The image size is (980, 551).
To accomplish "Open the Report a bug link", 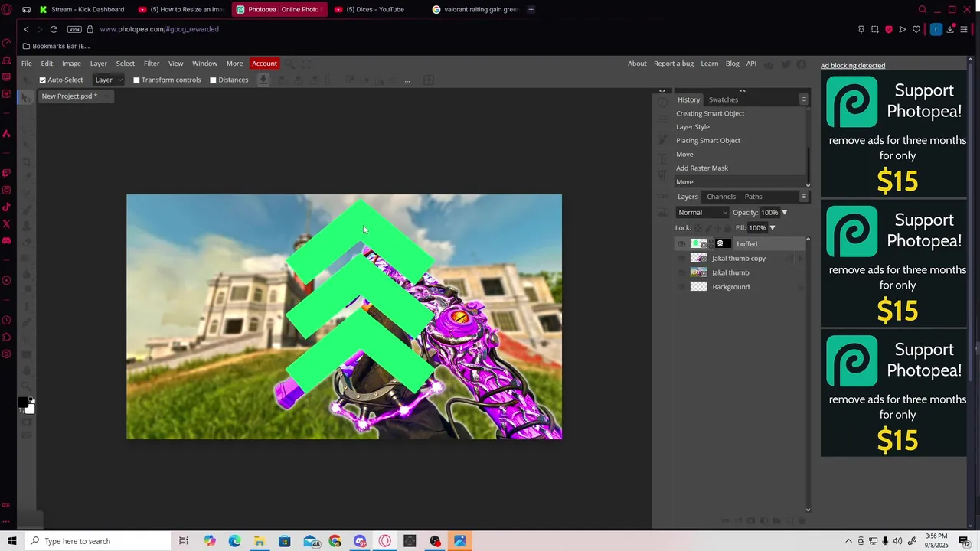I will coord(674,64).
